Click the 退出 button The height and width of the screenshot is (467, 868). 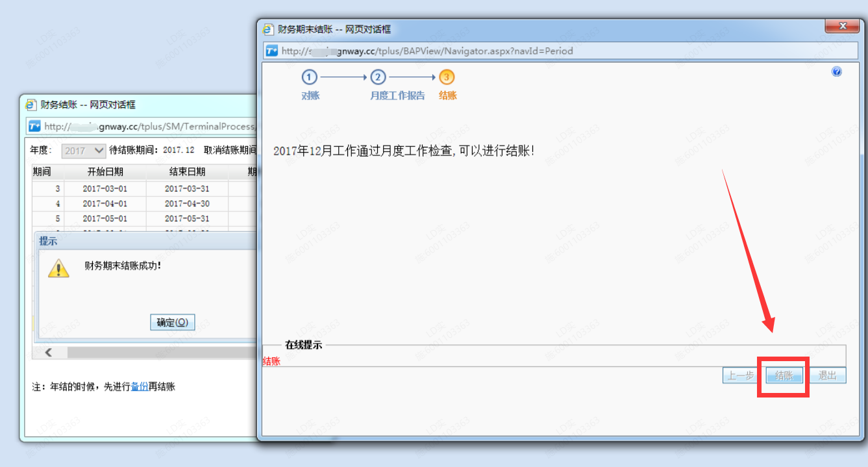(x=828, y=375)
